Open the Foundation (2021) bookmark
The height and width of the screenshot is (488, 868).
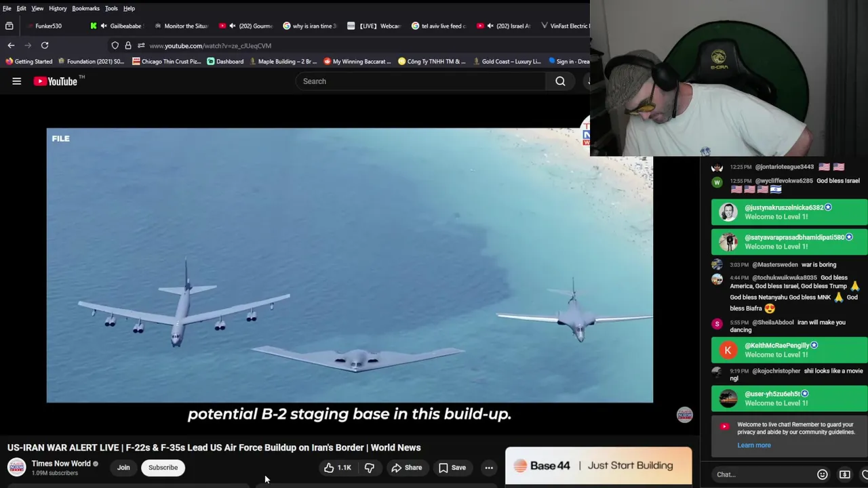91,62
